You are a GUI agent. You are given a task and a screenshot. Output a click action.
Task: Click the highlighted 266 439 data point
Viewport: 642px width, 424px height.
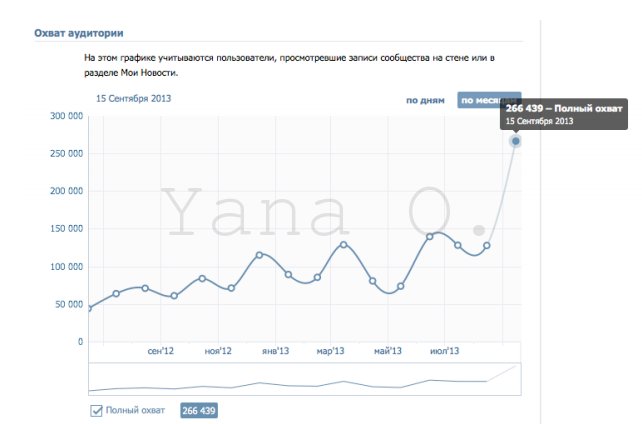[x=516, y=141]
